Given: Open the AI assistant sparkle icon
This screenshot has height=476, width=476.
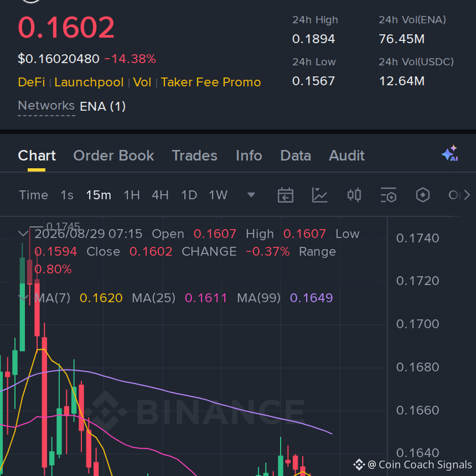Looking at the screenshot, I should tap(450, 153).
